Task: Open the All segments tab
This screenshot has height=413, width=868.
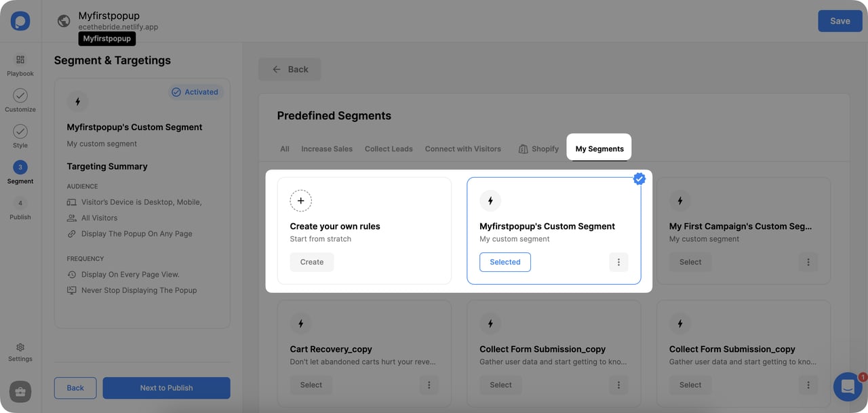Action: tap(285, 149)
